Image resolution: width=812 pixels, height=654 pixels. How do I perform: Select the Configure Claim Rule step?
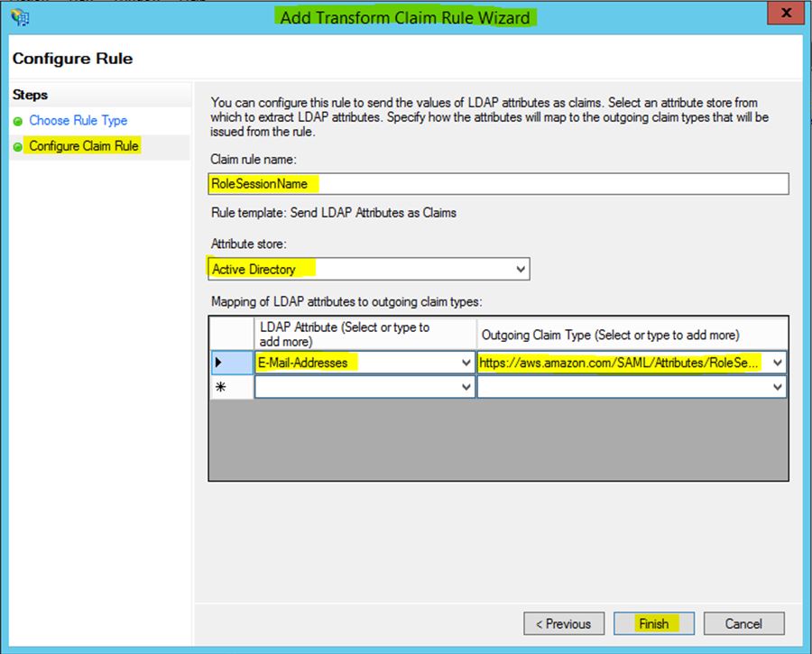click(x=84, y=146)
